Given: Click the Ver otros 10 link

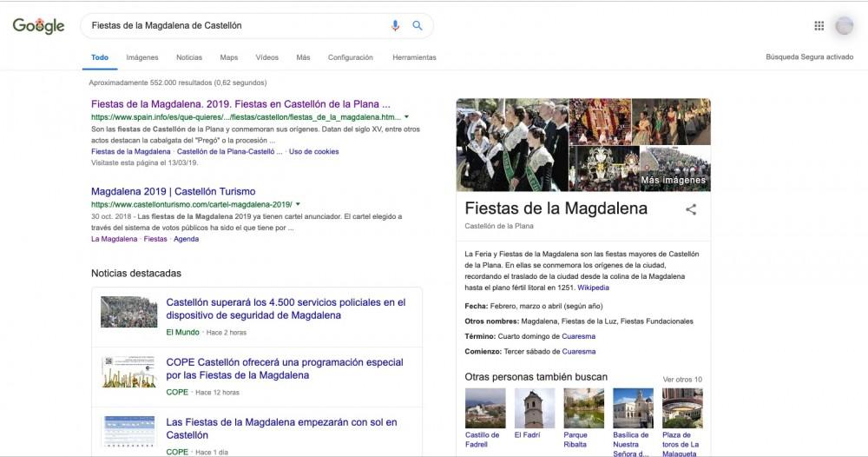Looking at the screenshot, I should (x=682, y=380).
